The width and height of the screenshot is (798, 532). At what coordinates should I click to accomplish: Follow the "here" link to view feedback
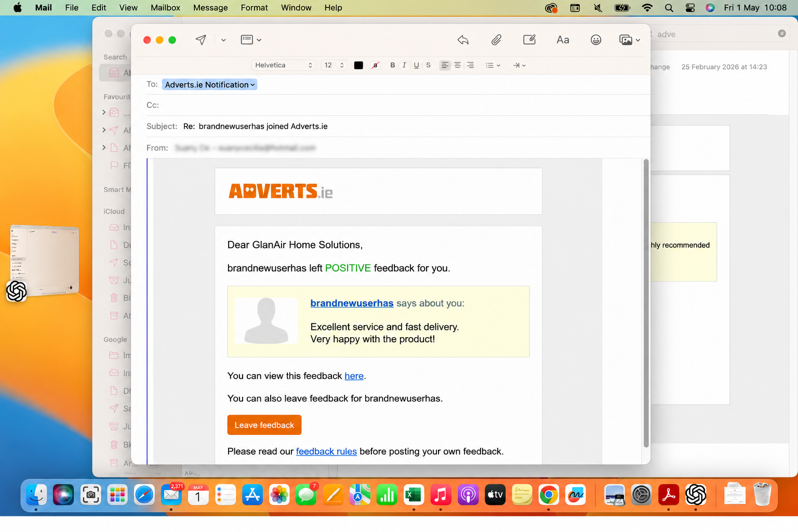[354, 376]
